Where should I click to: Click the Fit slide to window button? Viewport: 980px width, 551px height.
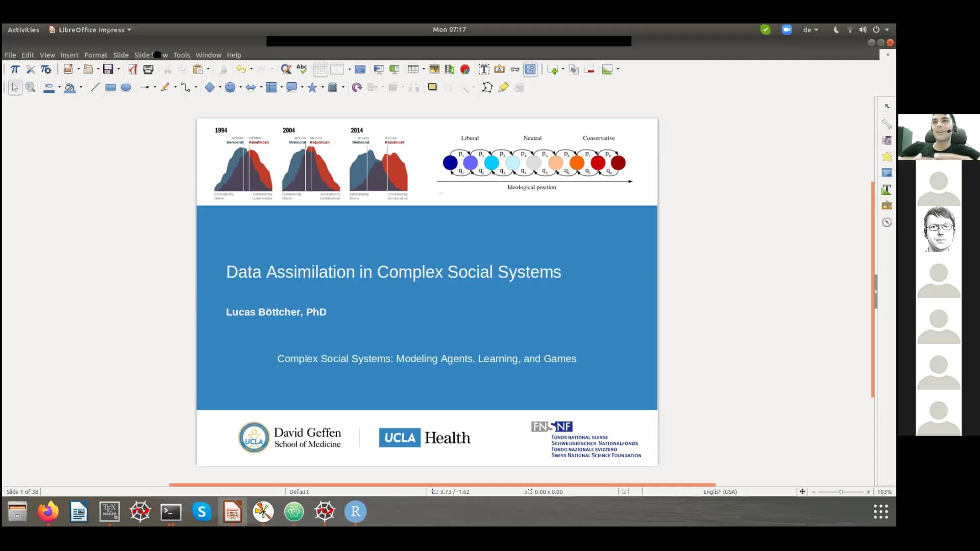(x=802, y=492)
